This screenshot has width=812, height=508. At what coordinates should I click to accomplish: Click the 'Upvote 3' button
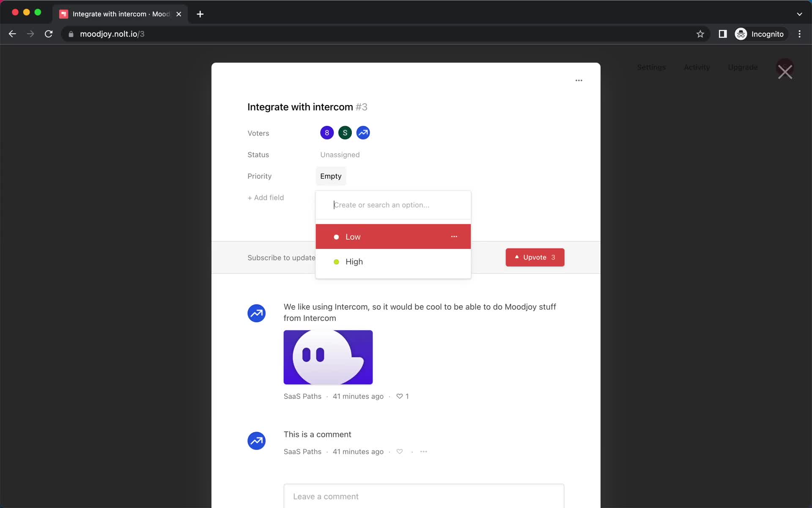(x=534, y=257)
